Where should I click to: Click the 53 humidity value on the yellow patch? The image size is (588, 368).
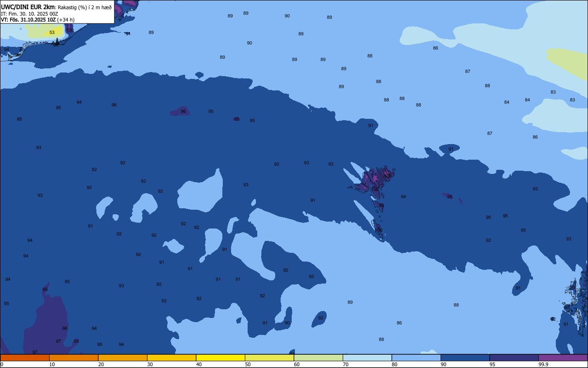click(x=52, y=33)
